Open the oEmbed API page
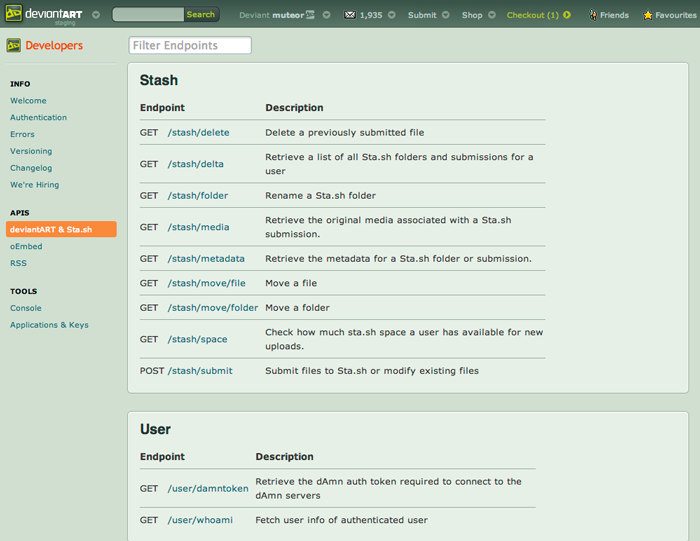The width and height of the screenshot is (700, 541). 26,246
